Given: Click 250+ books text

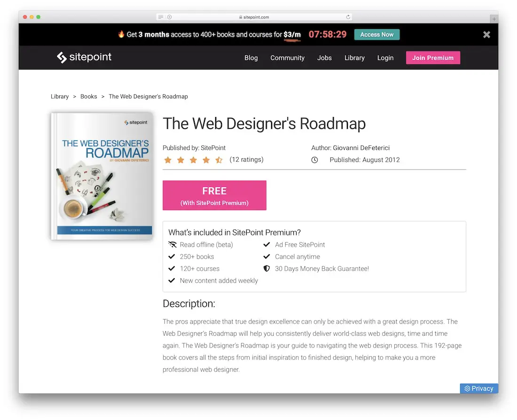Looking at the screenshot, I should coord(197,257).
